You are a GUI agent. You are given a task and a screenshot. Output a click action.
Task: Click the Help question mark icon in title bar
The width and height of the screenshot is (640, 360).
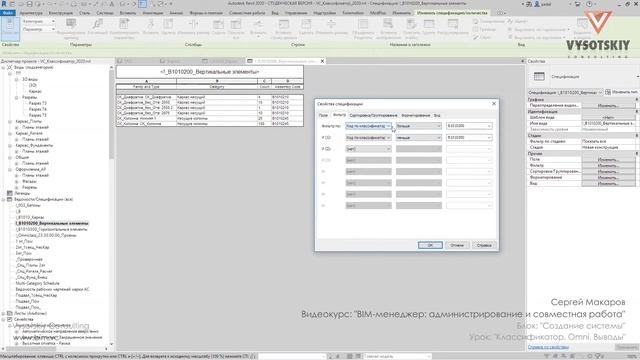point(589,4)
